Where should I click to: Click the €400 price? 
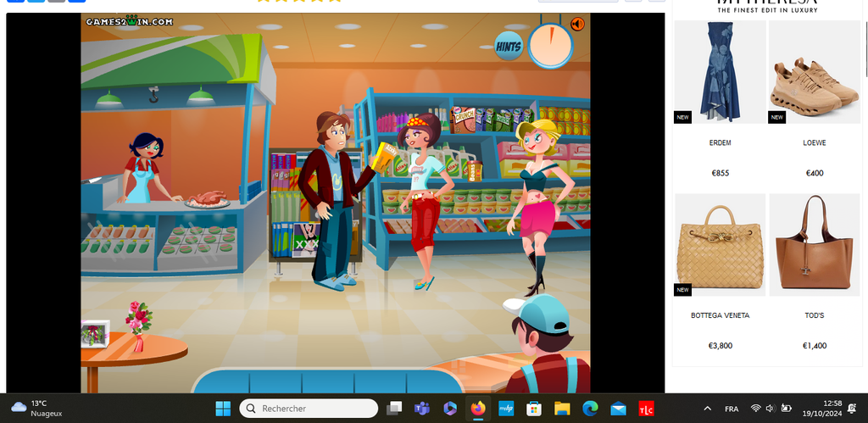(815, 173)
